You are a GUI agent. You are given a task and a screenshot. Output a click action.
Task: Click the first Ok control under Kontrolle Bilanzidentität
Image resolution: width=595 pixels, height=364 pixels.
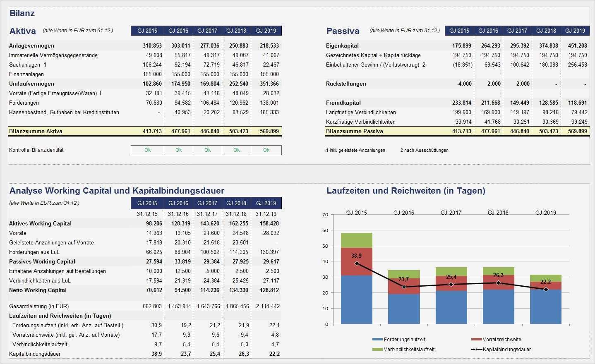[x=147, y=150]
